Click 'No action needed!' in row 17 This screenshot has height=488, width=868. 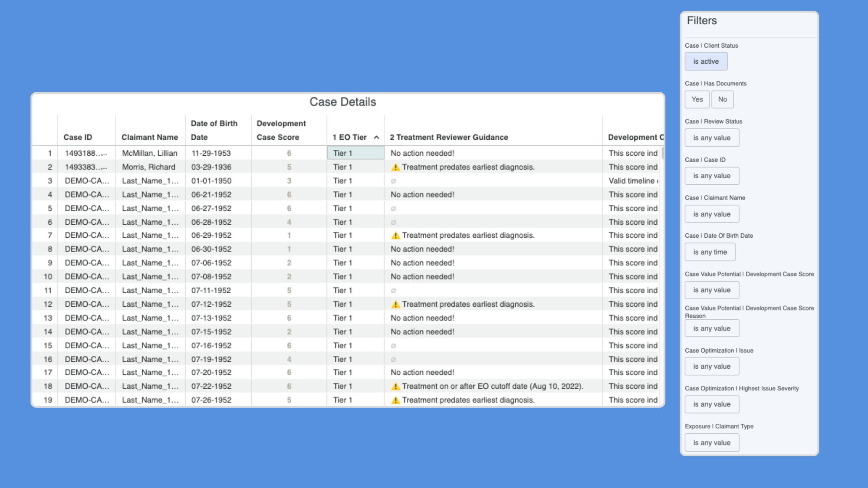[x=422, y=373]
